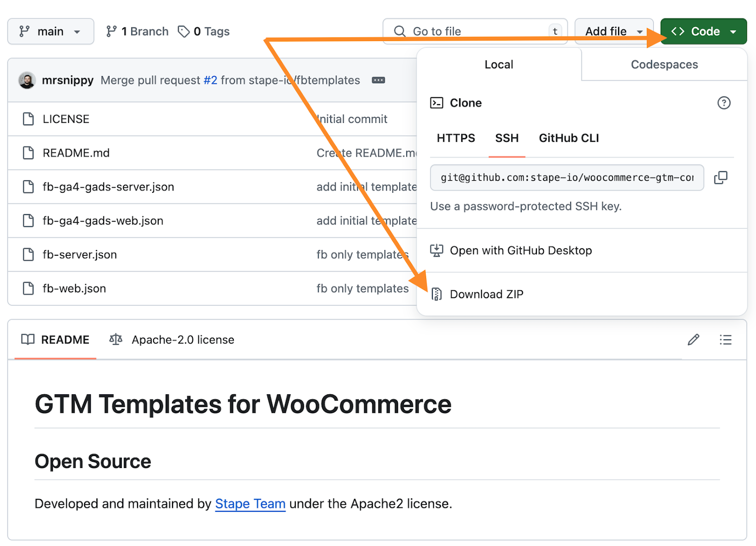The width and height of the screenshot is (756, 546).
Task: Open pull request #2 link
Action: [210, 80]
